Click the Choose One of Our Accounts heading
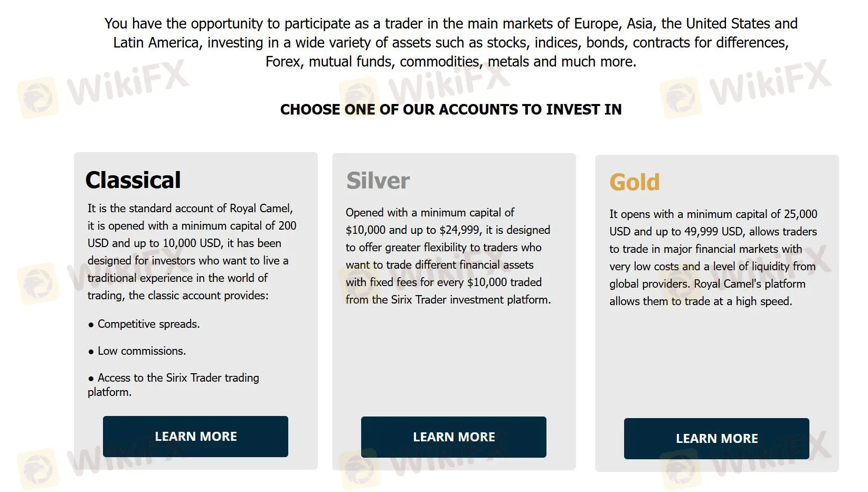 pyautogui.click(x=451, y=109)
